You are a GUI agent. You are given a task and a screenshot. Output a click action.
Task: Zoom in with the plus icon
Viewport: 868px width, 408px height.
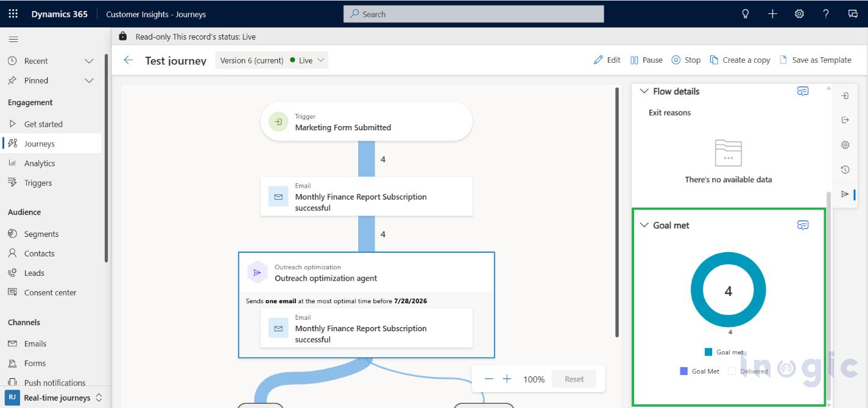tap(507, 379)
